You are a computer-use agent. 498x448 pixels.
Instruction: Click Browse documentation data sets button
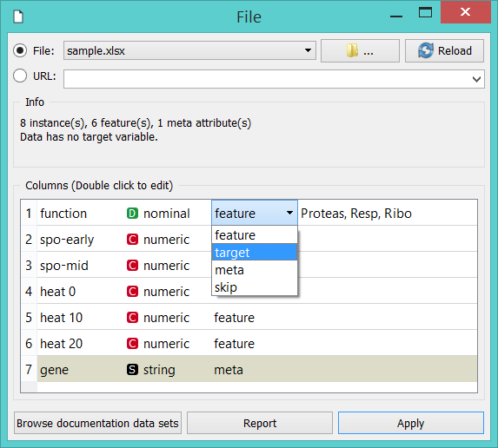[97, 423]
